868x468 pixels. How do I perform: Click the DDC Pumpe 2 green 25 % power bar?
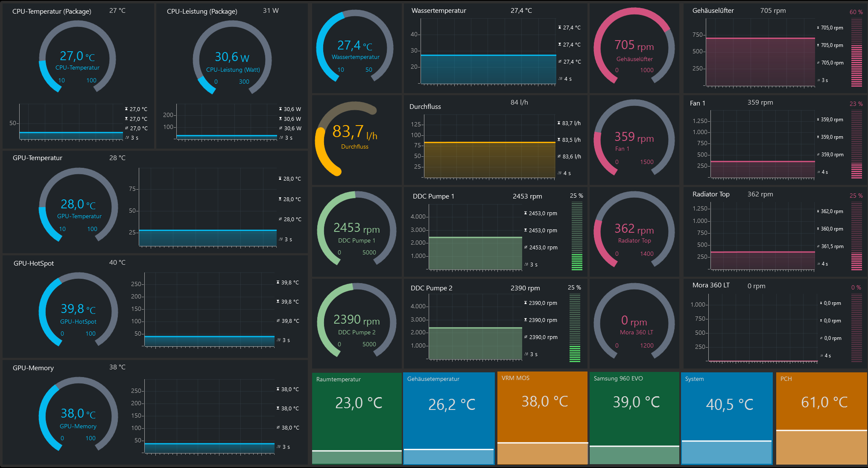coord(575,328)
